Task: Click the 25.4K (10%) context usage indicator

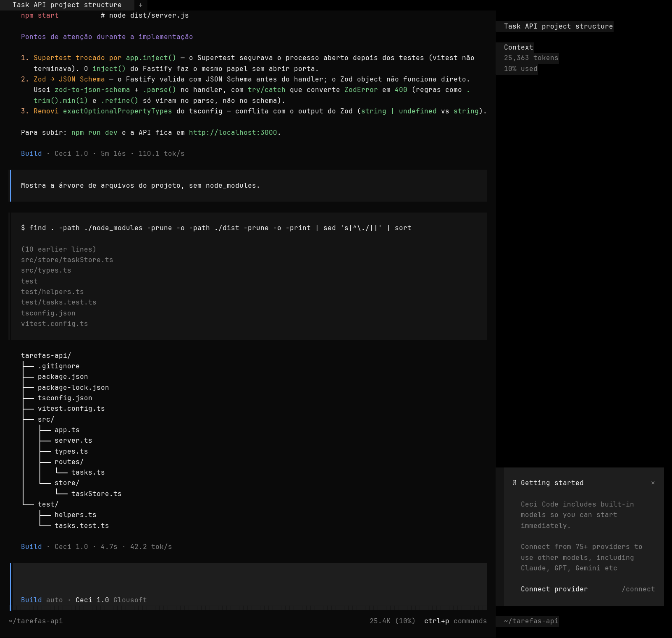Action: pyautogui.click(x=392, y=621)
